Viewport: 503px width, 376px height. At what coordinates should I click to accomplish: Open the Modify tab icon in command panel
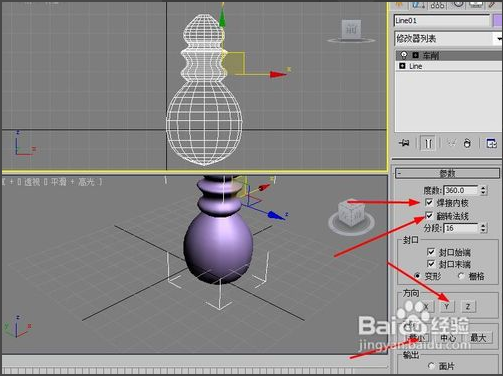pyautogui.click(x=417, y=5)
